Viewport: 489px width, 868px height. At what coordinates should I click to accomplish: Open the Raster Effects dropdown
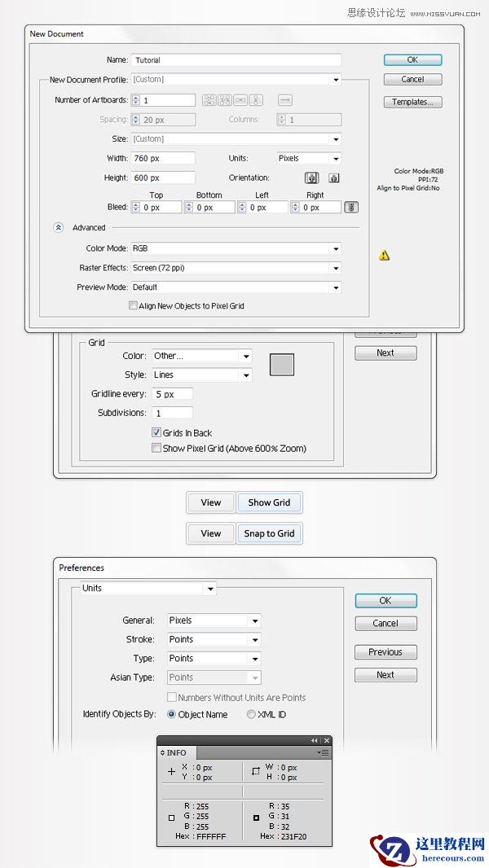click(x=236, y=268)
